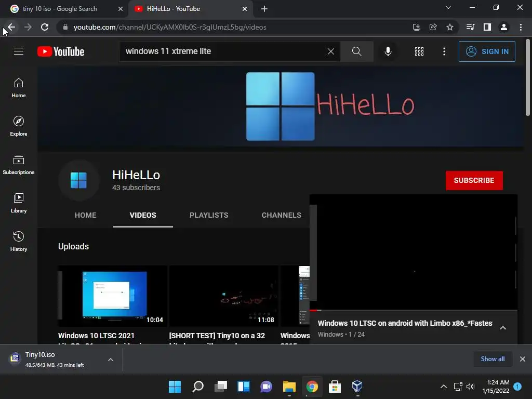Close the HiHeLLo YouTube tab
This screenshot has height=399, width=532.
245,9
